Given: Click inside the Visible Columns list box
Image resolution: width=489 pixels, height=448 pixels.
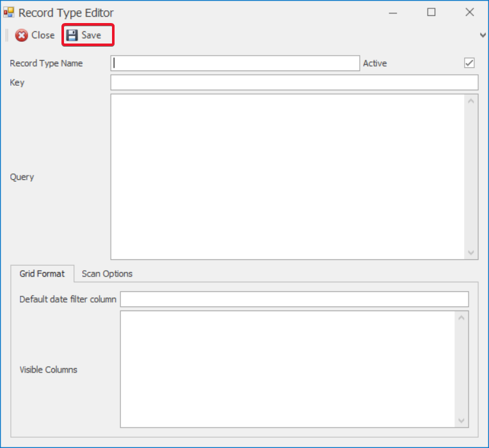Looking at the screenshot, I should pyautogui.click(x=288, y=369).
